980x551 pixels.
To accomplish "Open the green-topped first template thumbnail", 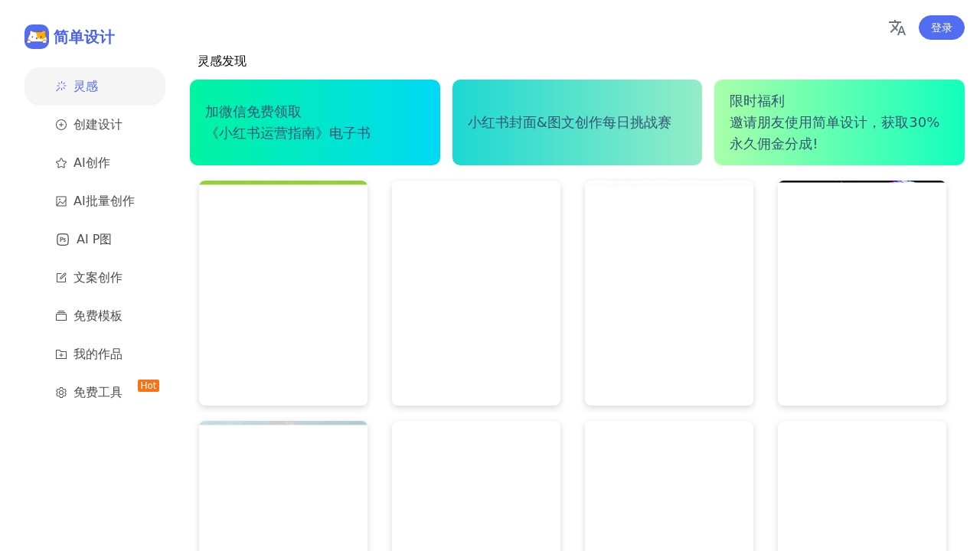I will [283, 292].
